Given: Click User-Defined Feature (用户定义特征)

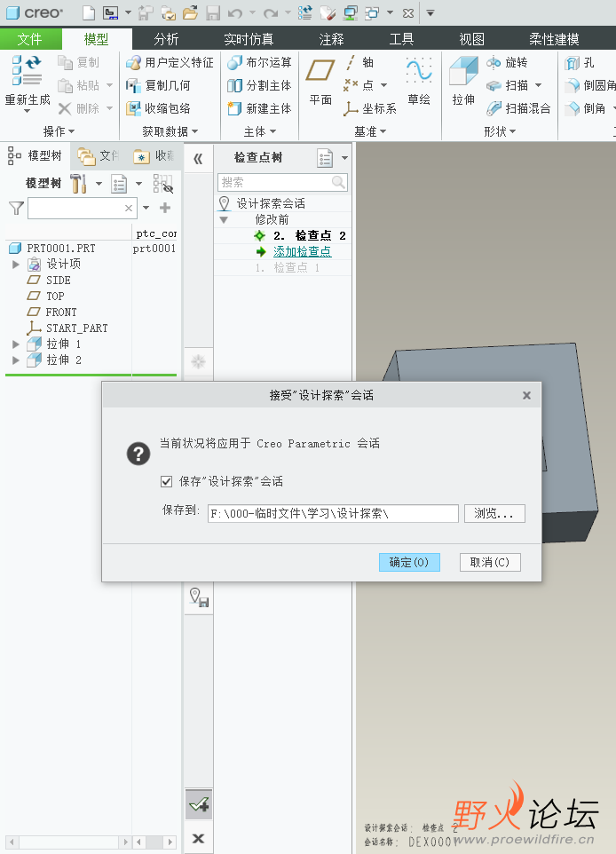Looking at the screenshot, I should click(170, 63).
